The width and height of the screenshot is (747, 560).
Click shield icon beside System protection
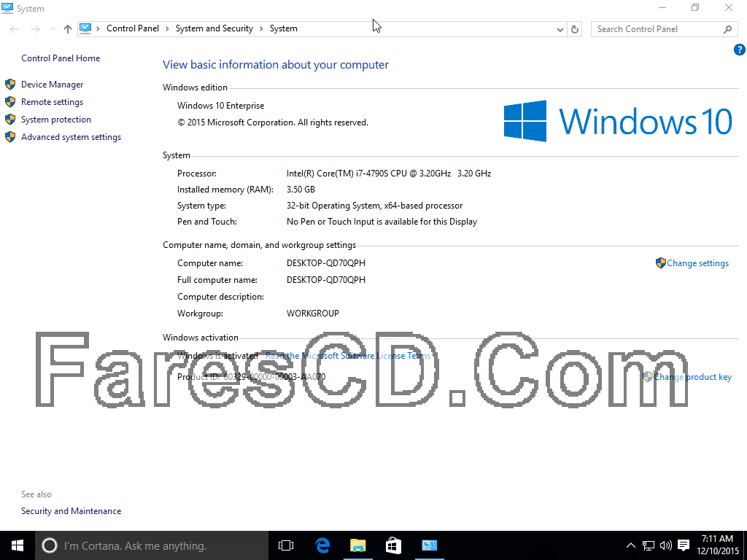click(x=10, y=120)
